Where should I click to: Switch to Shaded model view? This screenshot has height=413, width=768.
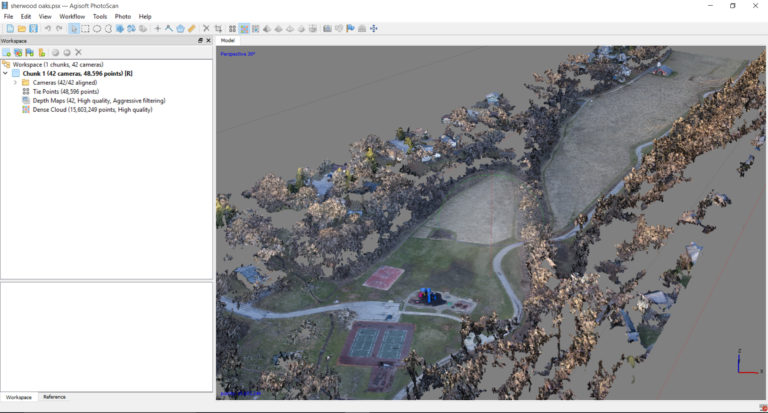coord(267,28)
